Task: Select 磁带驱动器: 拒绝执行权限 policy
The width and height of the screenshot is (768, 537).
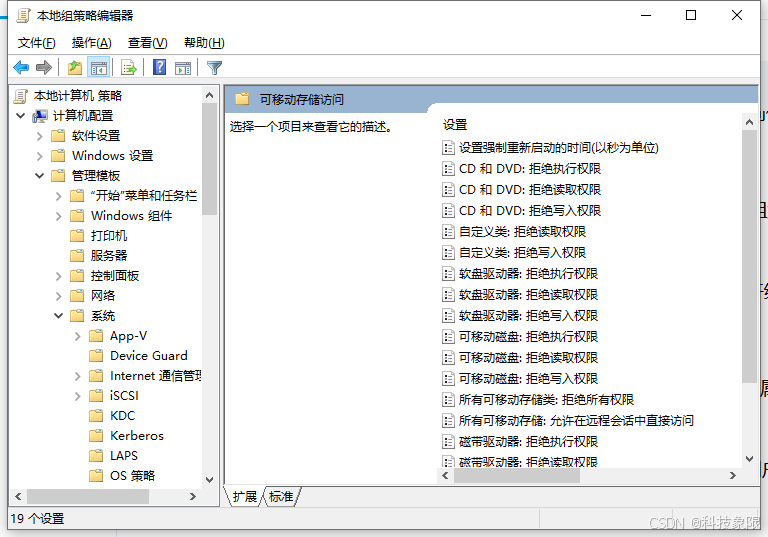Action: point(528,441)
